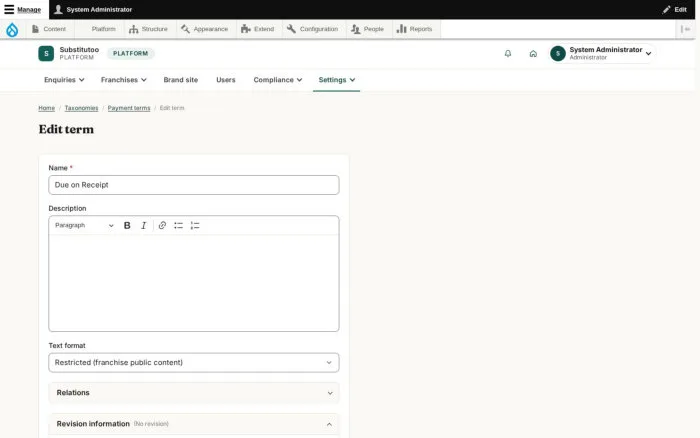The image size is (700, 438).
Task: Follow the Taxonomies breadcrumb link
Action: click(x=81, y=108)
